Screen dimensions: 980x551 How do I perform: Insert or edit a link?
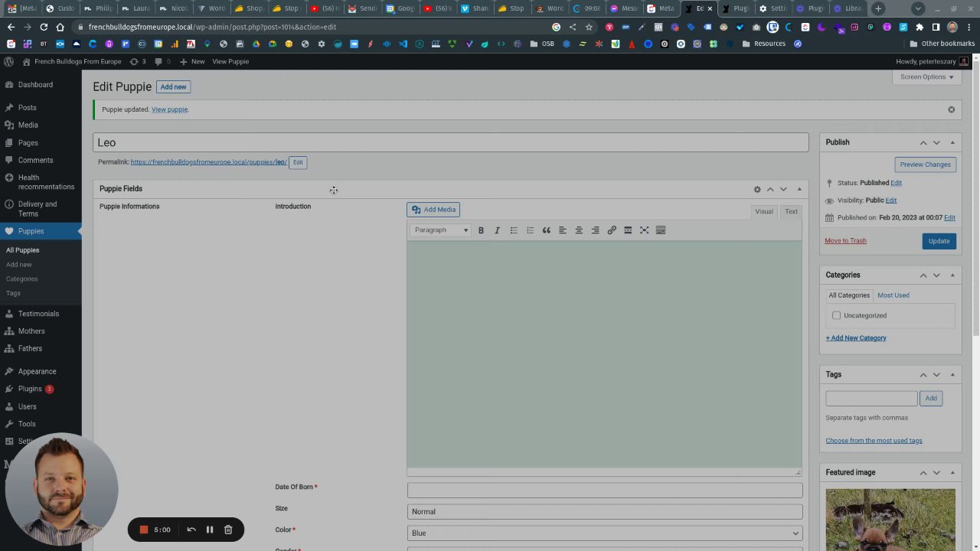coord(612,230)
